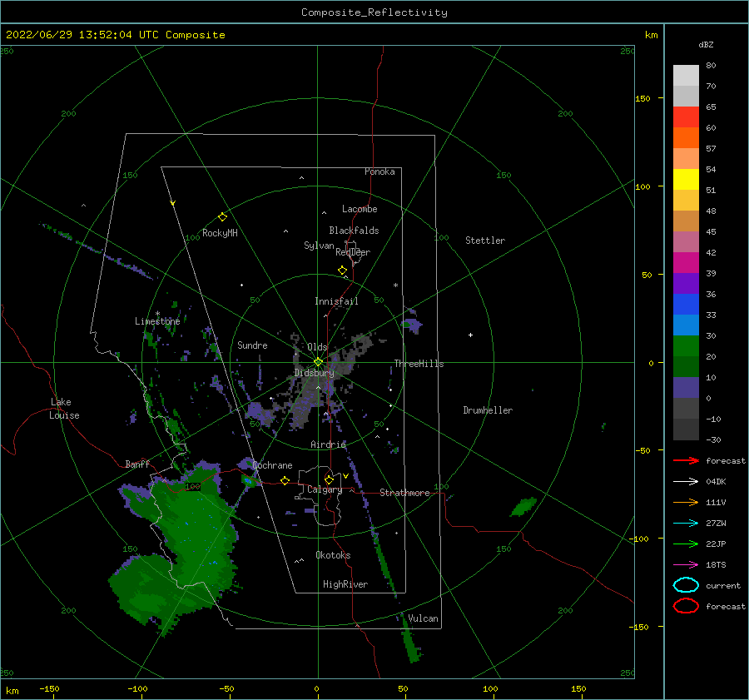The image size is (749, 700).
Task: Click the Cochrane town label
Action: (272, 465)
